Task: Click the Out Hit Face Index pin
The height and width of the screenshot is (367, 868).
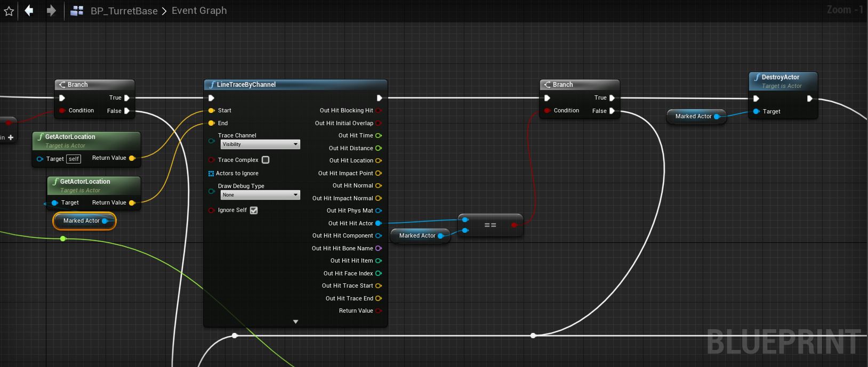Action: click(x=379, y=273)
